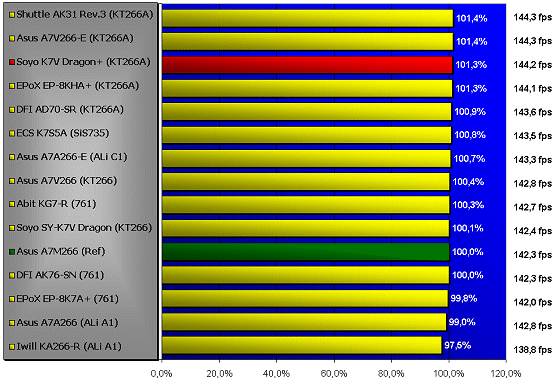555x379 pixels.
Task: Click the "100,0%" axis label below the chart
Action: click(448, 373)
